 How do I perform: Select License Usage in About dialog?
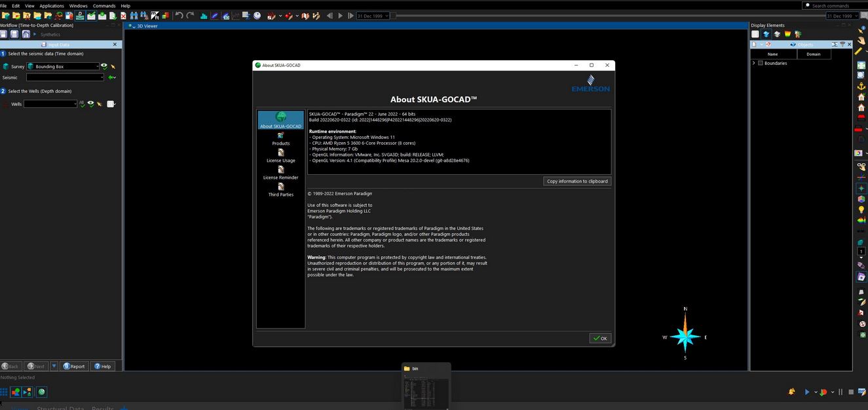point(280,156)
